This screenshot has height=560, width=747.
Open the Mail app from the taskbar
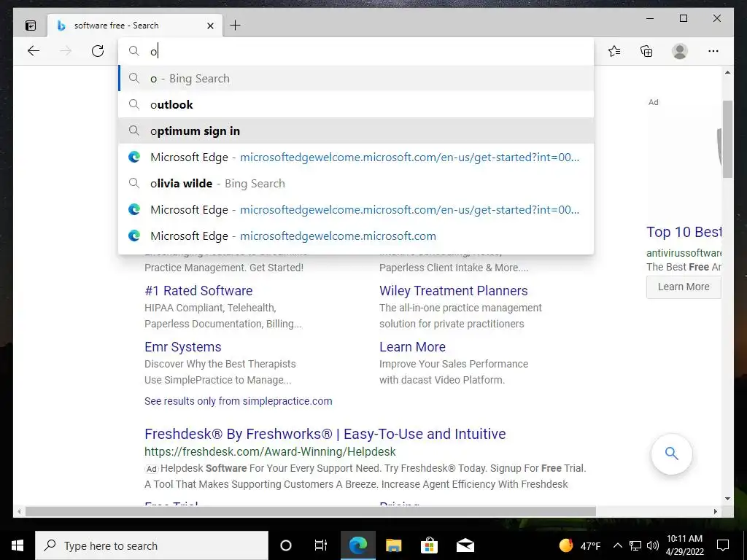click(465, 545)
